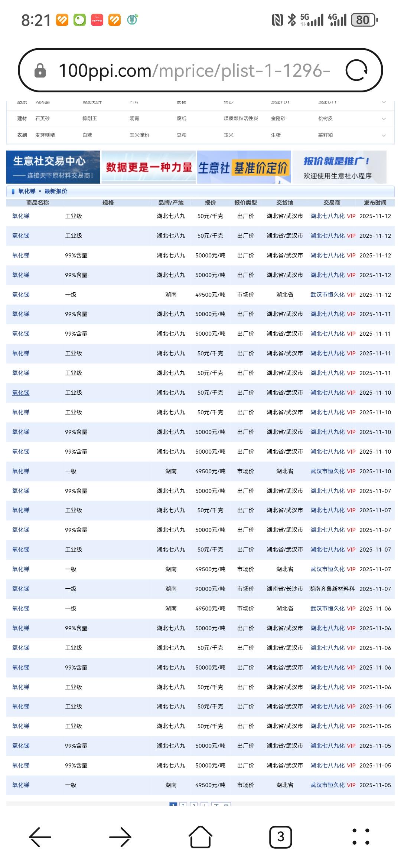The image size is (401, 868).
Task: Open 武汉市恒久化 trader link dated 2025-11-05
Action: click(327, 785)
